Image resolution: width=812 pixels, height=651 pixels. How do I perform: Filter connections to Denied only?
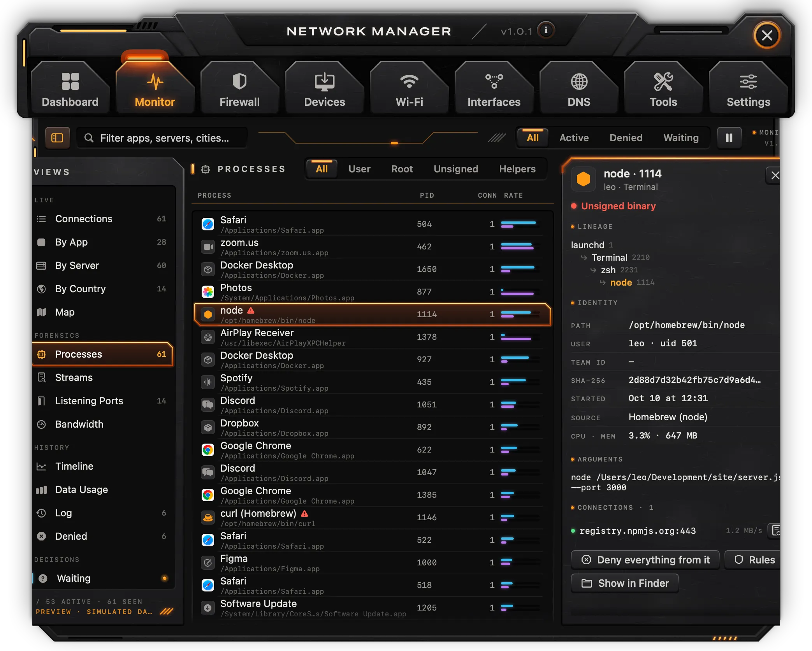626,138
